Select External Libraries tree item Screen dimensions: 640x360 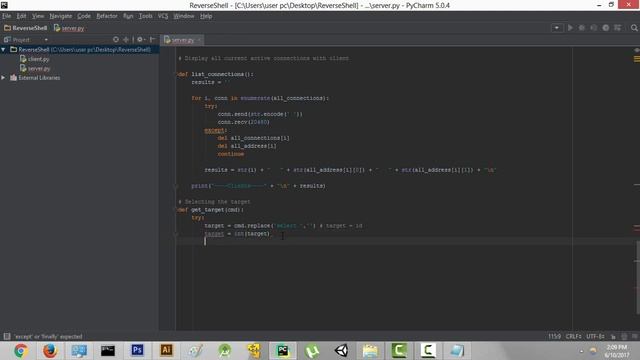pyautogui.click(x=36, y=78)
